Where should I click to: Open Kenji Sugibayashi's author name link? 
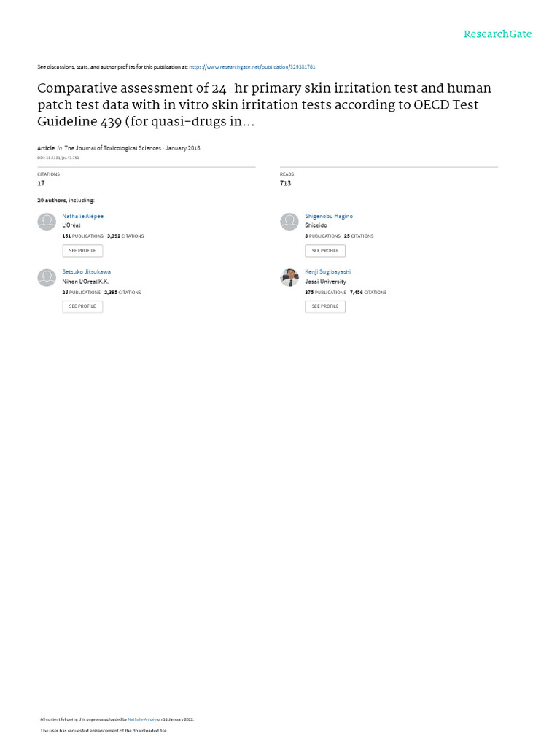click(x=327, y=272)
